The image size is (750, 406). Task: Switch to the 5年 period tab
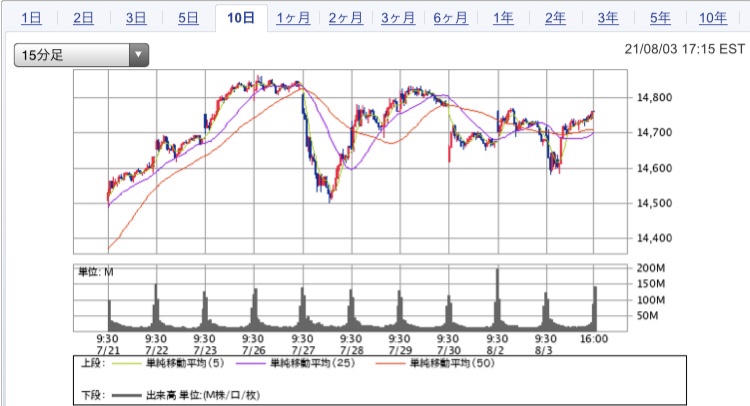pos(660,18)
